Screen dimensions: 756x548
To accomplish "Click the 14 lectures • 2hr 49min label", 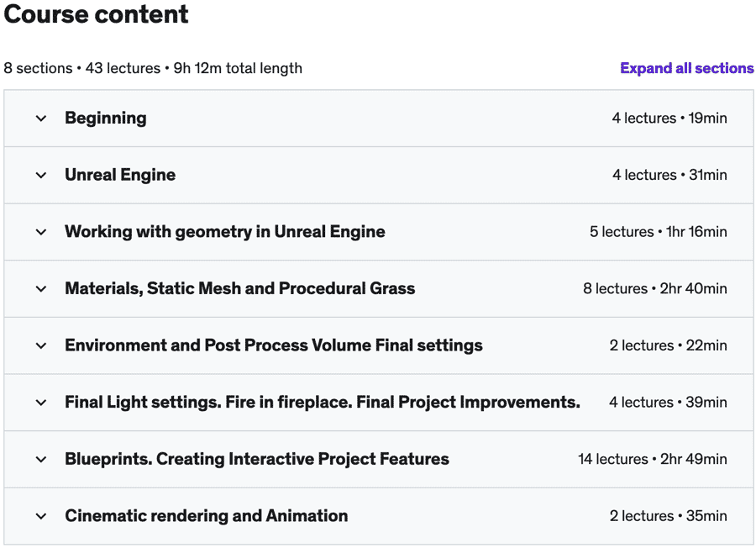I will tap(653, 459).
